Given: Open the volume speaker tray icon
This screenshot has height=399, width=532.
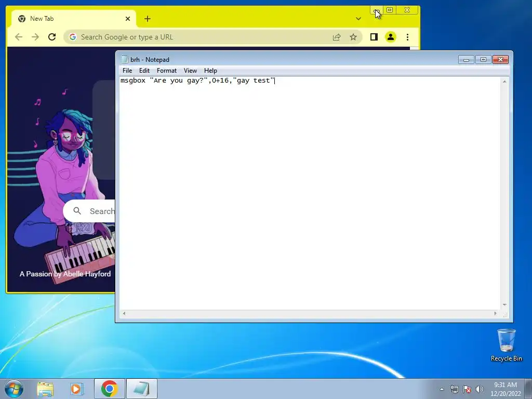Looking at the screenshot, I should [x=480, y=389].
